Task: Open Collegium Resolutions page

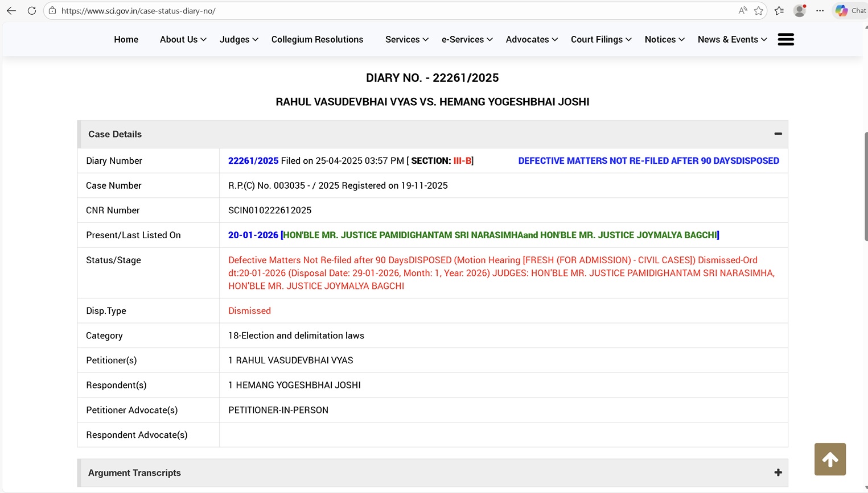Action: coord(317,39)
